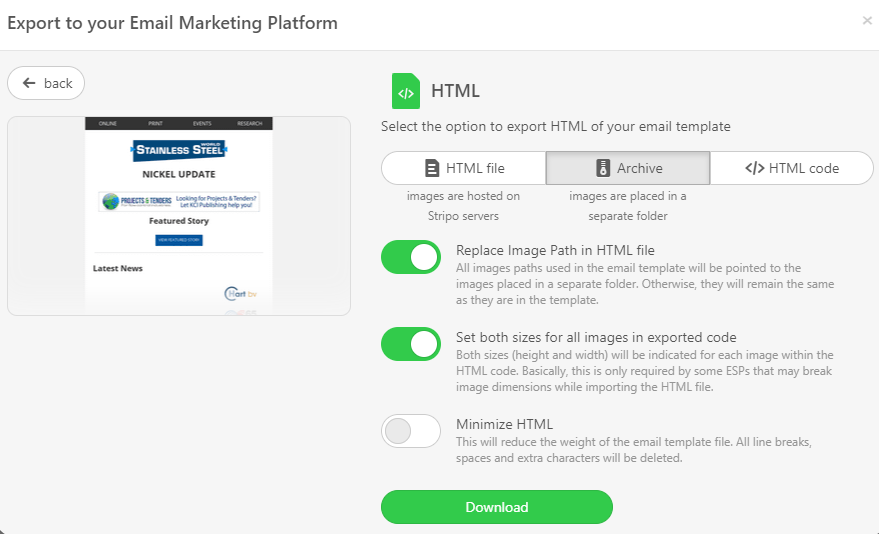Disable Set both sizes for all images
This screenshot has width=879, height=534.
[411, 344]
